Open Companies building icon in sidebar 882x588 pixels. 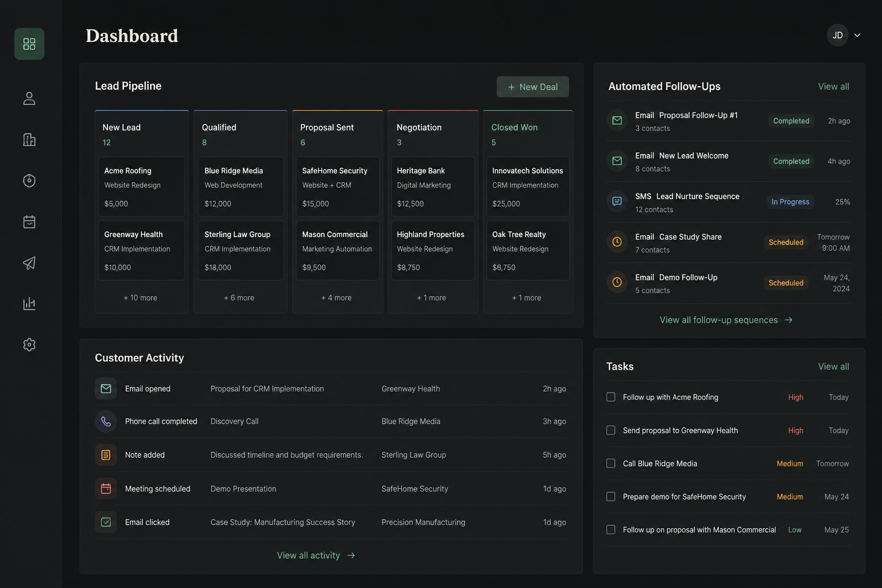pyautogui.click(x=29, y=140)
